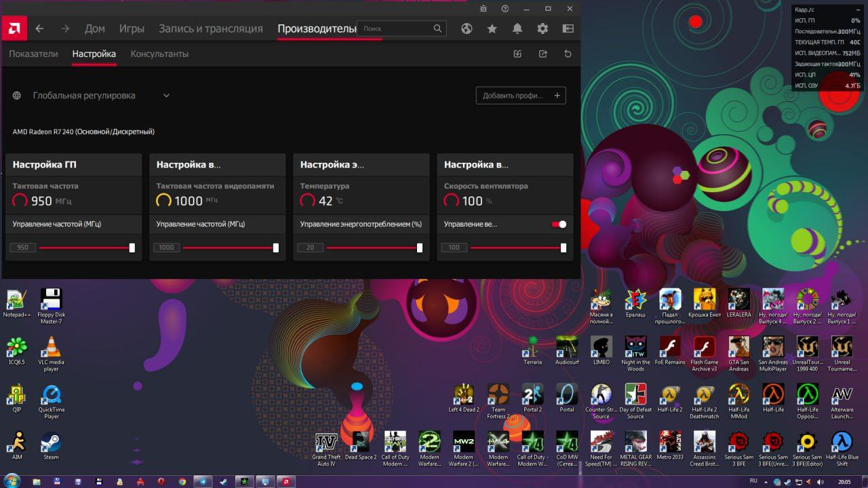The image size is (868, 488).
Task: Adjust the fan speed slider
Action: pos(517,248)
